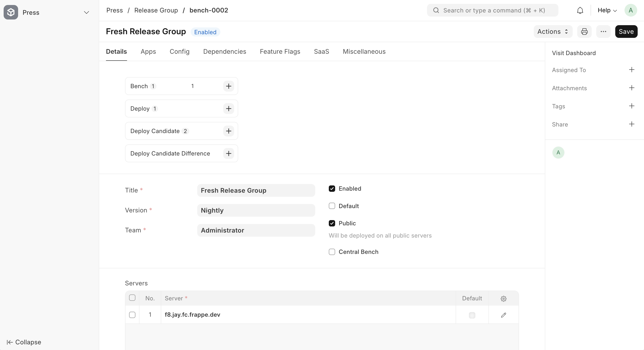Screen dimensions: 644x350
Task: Enable the Central Bench checkbox
Action: [332, 252]
